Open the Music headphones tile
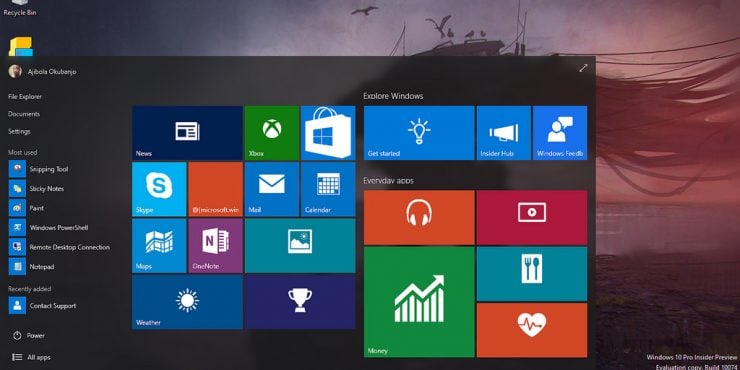The height and width of the screenshot is (370, 740). 419,217
